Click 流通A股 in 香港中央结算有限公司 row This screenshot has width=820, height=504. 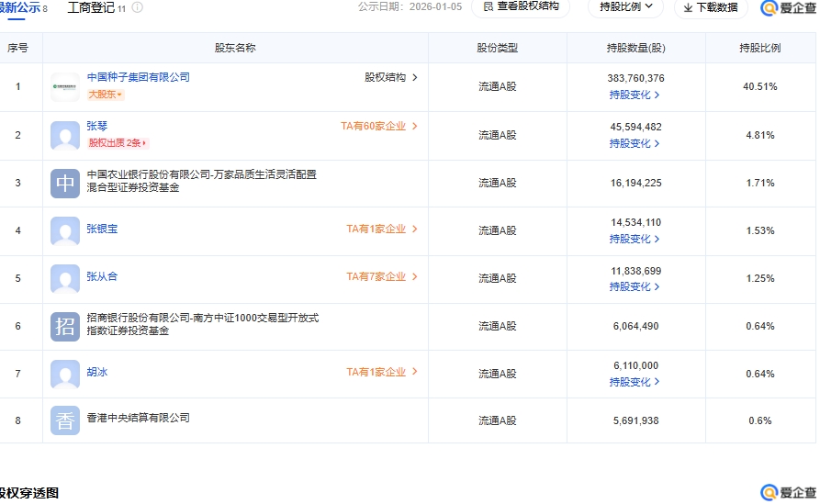coord(498,420)
